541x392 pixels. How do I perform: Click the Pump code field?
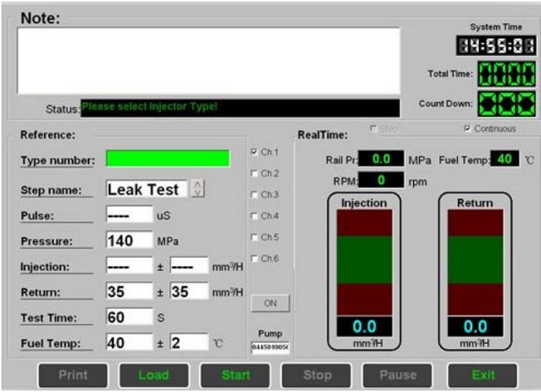(269, 347)
